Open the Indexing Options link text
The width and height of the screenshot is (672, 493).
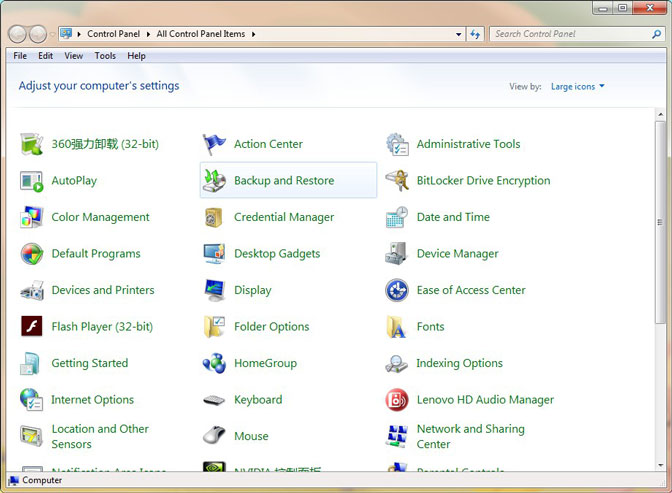459,364
